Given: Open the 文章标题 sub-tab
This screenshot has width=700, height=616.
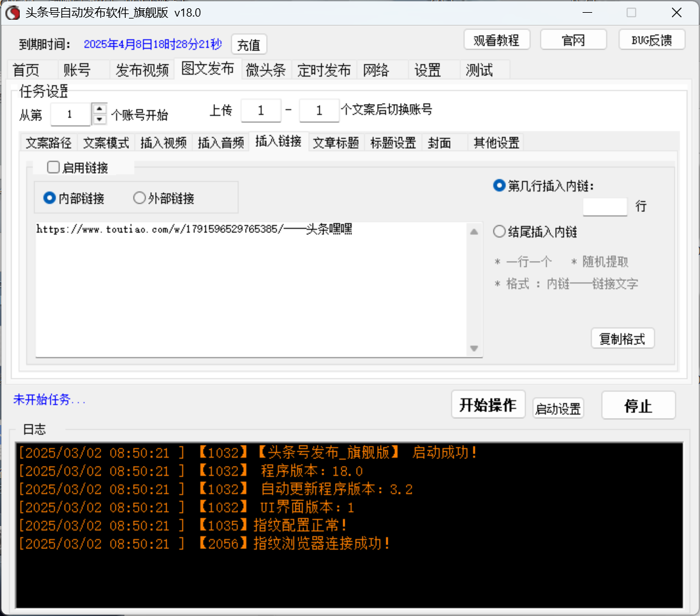Looking at the screenshot, I should 336,143.
